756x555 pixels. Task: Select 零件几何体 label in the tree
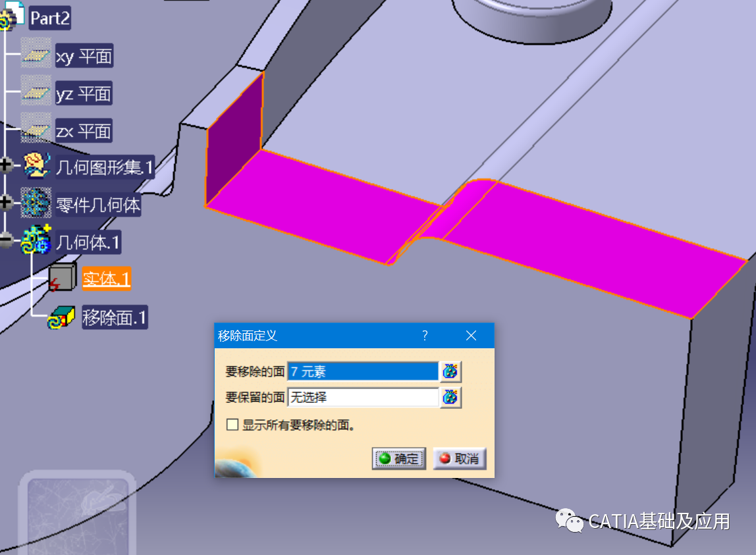pyautogui.click(x=98, y=205)
